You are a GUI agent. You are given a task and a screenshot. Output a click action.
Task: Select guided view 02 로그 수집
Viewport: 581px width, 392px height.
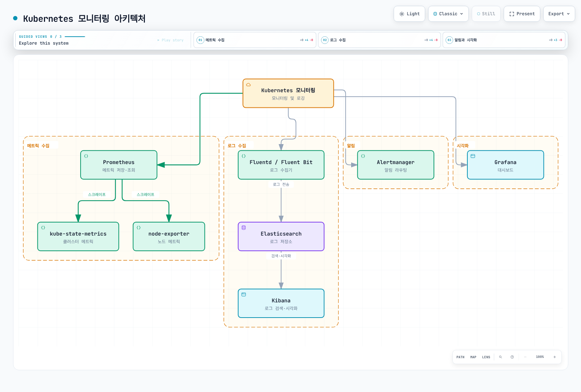[379, 40]
